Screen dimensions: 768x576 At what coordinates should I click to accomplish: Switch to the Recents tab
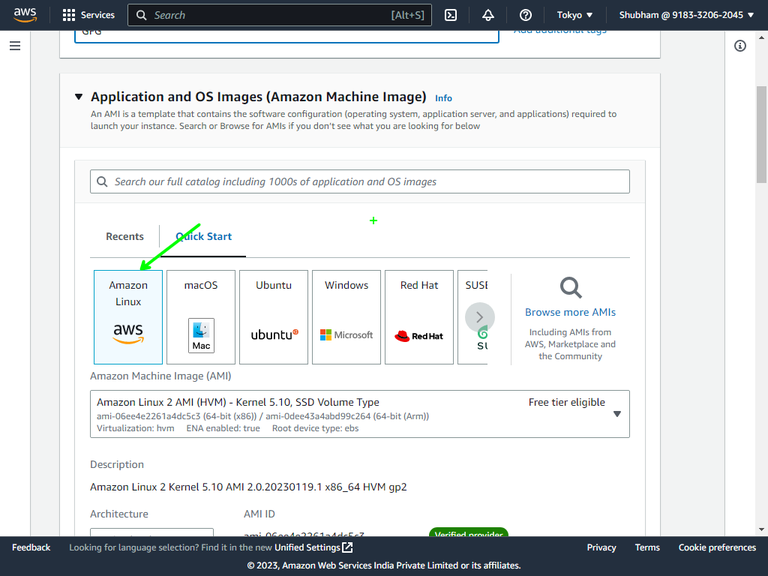[x=125, y=236]
